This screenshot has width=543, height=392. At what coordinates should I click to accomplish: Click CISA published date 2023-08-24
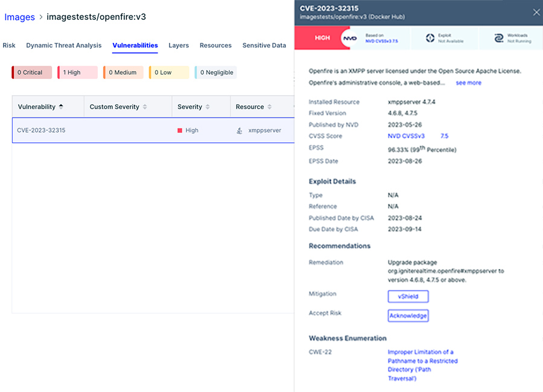pyautogui.click(x=405, y=218)
